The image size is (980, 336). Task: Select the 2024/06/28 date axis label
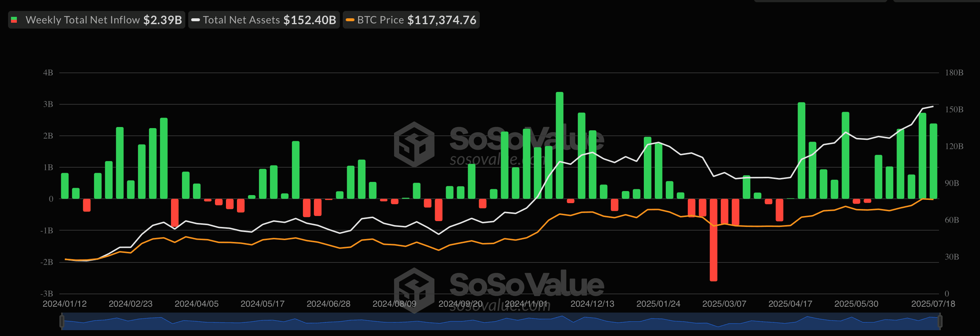(x=329, y=304)
